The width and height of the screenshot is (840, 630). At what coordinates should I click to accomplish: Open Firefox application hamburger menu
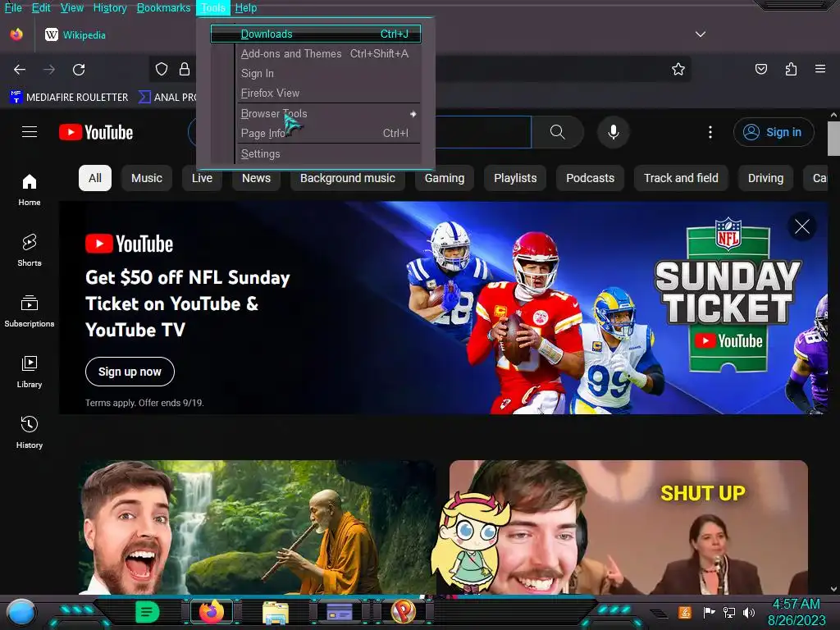point(820,69)
